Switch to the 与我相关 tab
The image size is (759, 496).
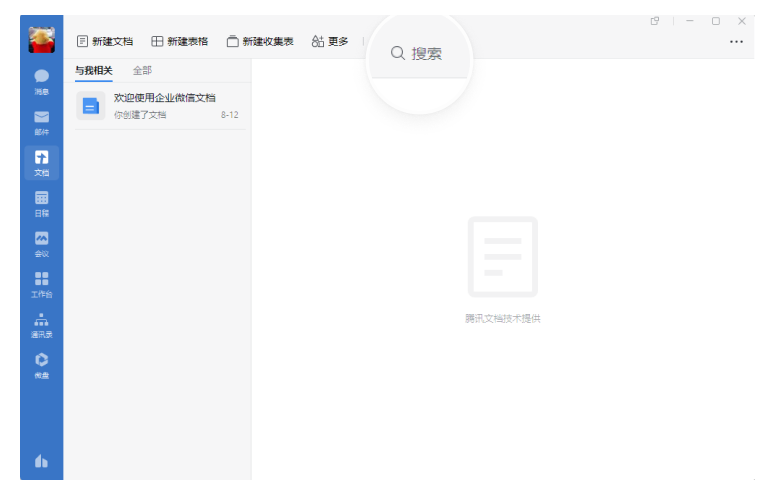coord(94,71)
